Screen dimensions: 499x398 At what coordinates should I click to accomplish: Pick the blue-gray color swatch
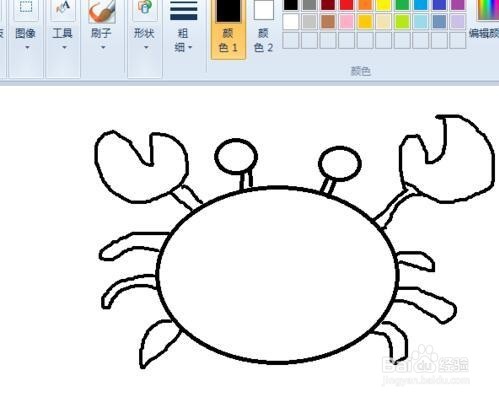[439, 22]
